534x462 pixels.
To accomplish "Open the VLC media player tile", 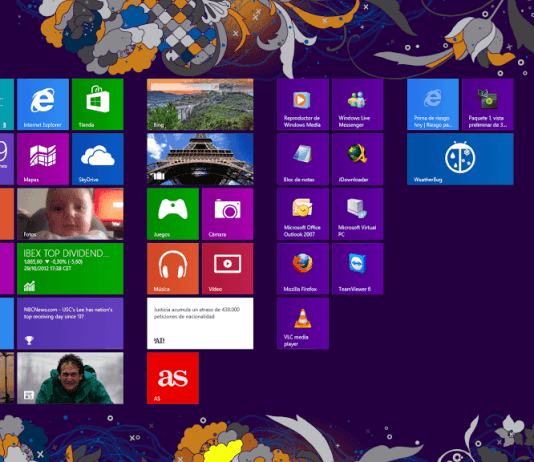I will 303,323.
